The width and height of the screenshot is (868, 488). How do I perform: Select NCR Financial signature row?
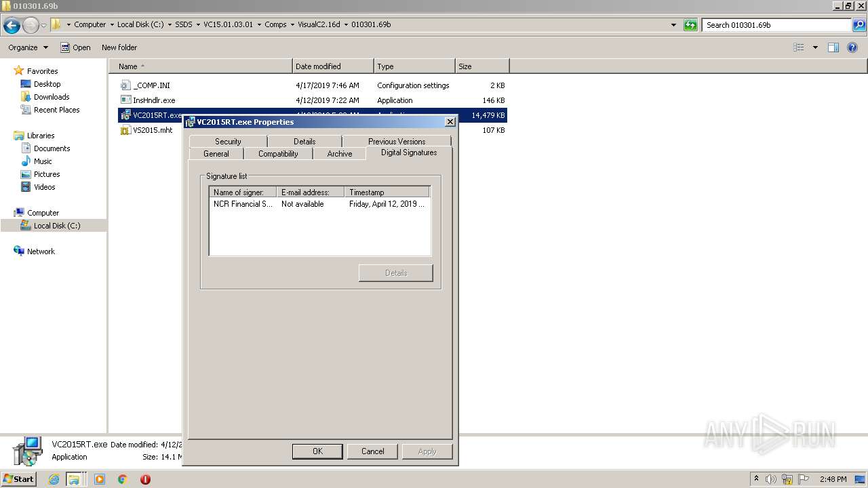coord(319,204)
